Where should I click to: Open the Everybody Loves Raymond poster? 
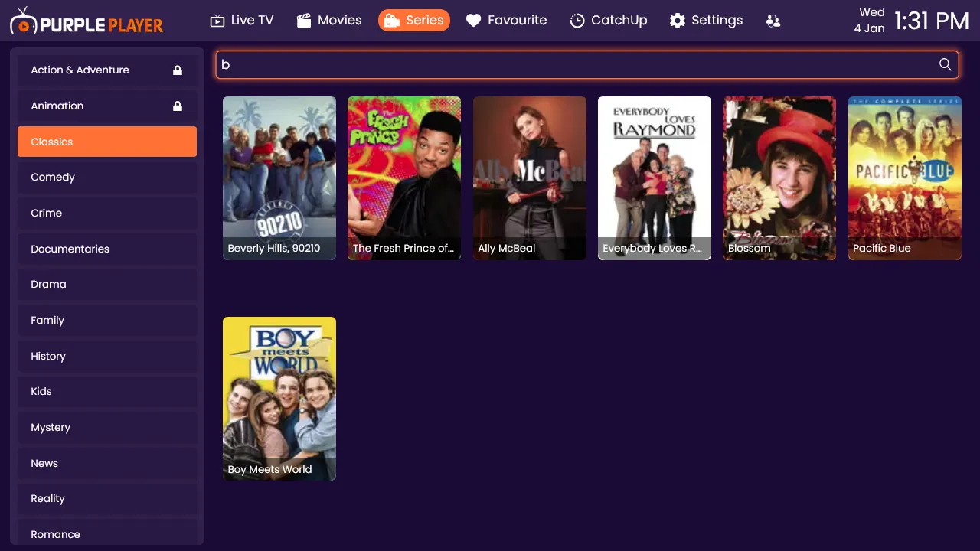[655, 178]
